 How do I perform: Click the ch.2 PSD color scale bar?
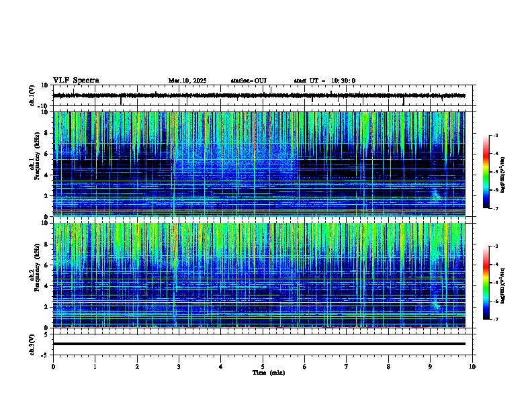486,283
